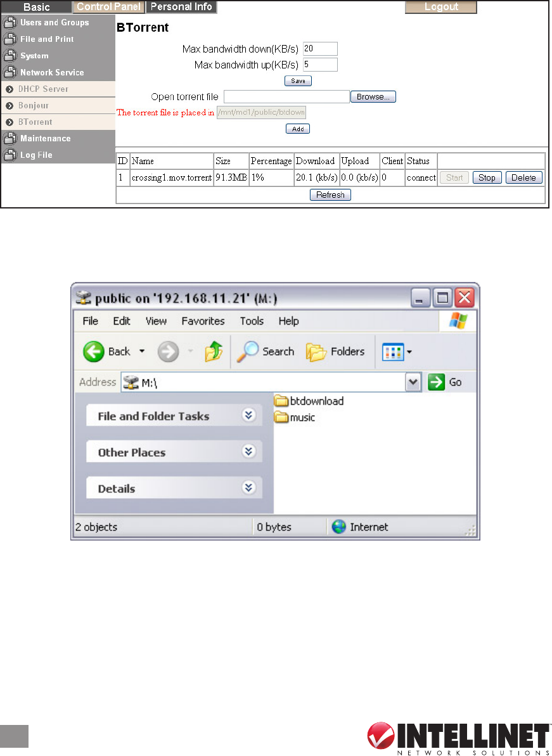Open the Views dropdown arrow

coord(409,352)
